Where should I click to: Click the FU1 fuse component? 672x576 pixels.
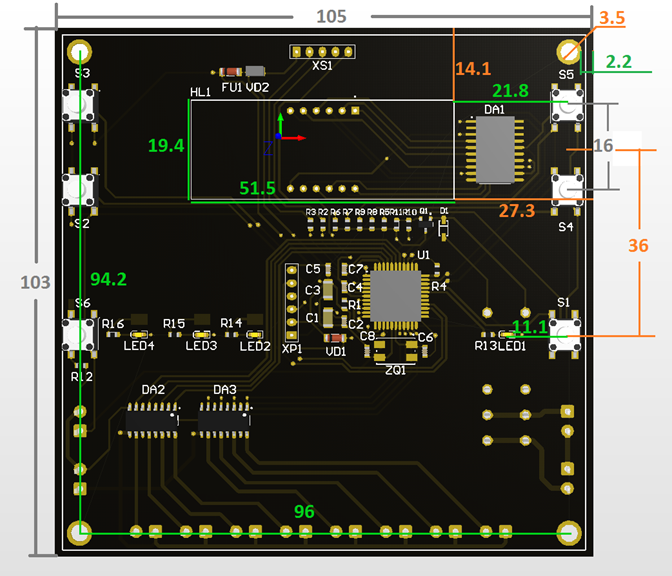pos(231,72)
